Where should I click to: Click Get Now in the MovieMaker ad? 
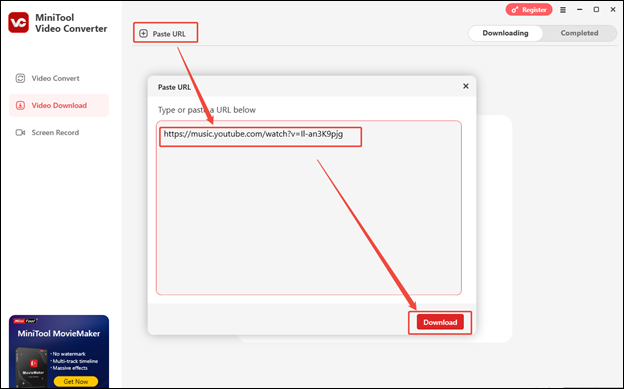(x=76, y=381)
